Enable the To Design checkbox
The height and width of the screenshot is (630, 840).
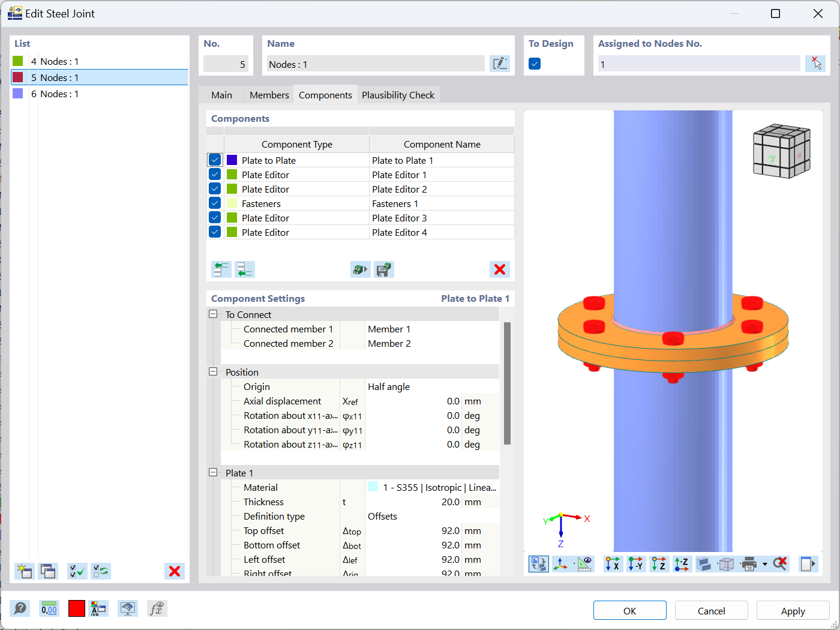[534, 63]
